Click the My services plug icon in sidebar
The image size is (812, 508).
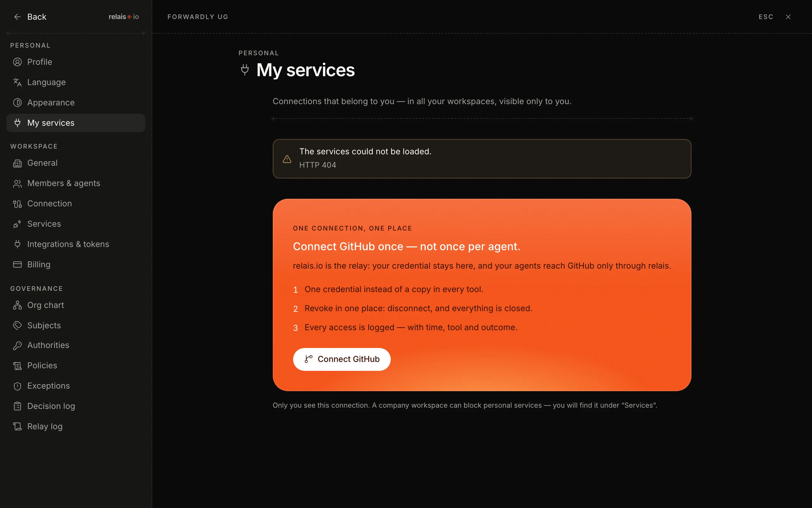pos(17,123)
